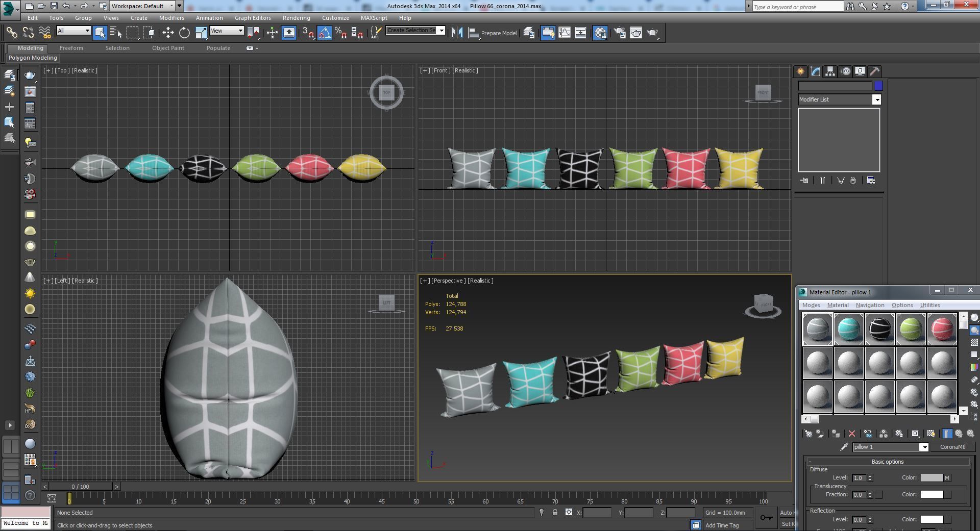Click the Unlink Selection tool
This screenshot has height=531, width=980.
[28, 33]
